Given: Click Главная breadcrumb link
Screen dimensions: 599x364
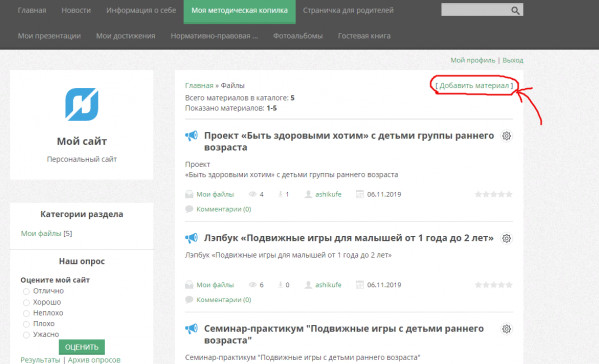Looking at the screenshot, I should click(199, 86).
